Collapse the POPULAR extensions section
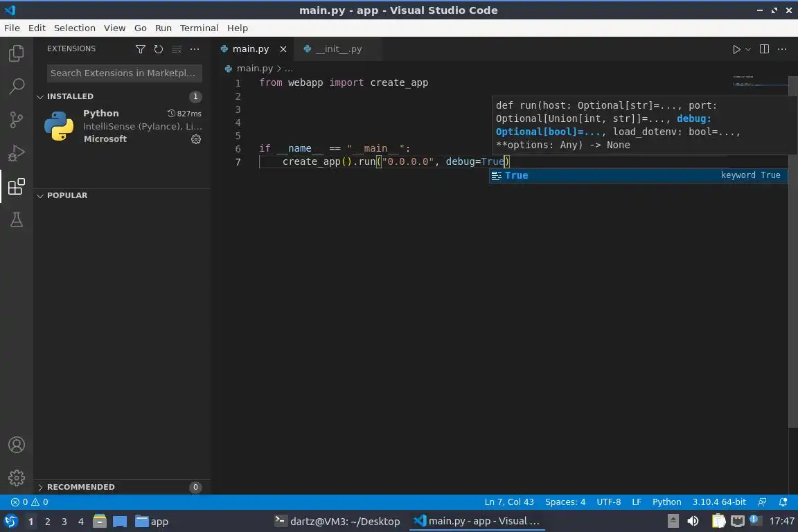798x532 pixels. click(x=40, y=196)
